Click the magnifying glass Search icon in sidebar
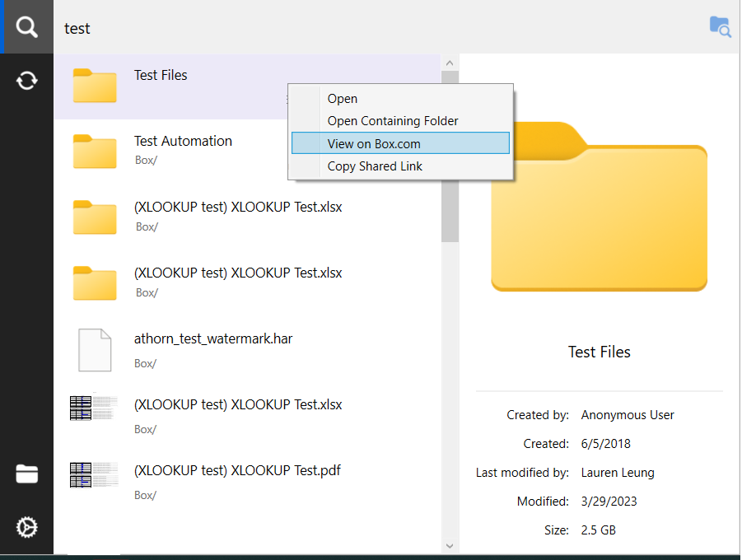This screenshot has height=560, width=742. 26,27
